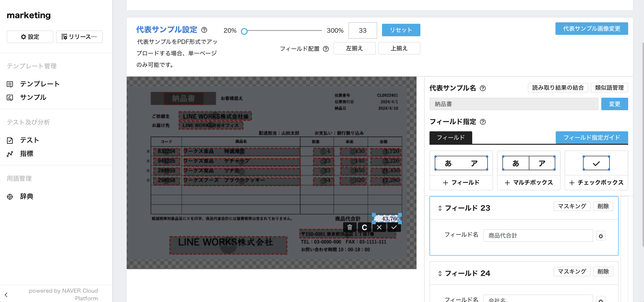Click the zoom slider handle
The height and width of the screenshot is (302, 644).
point(244,31)
